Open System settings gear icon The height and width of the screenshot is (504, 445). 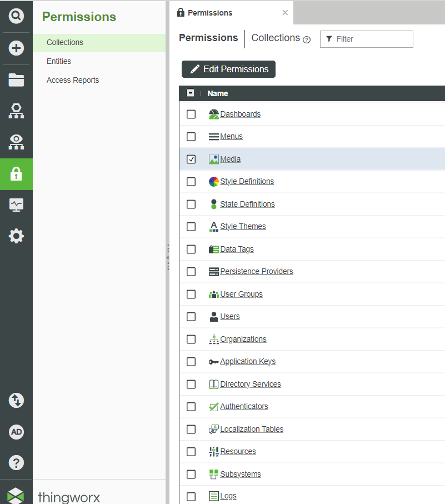16,236
